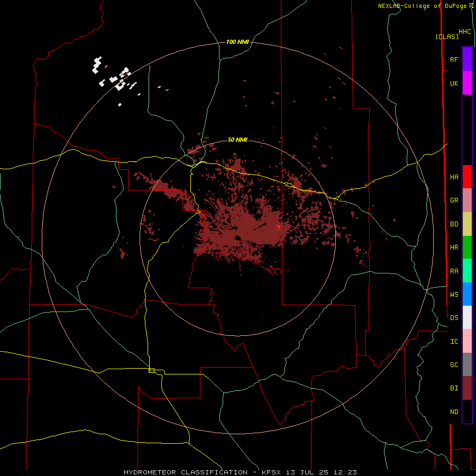Click the "HA" legend label
The width and height of the screenshot is (476, 476).
pos(454,177)
